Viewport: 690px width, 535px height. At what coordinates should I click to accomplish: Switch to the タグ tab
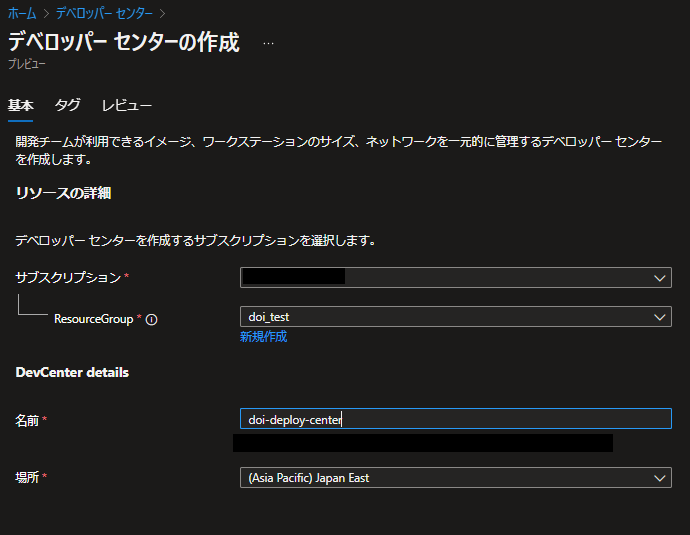pos(67,105)
